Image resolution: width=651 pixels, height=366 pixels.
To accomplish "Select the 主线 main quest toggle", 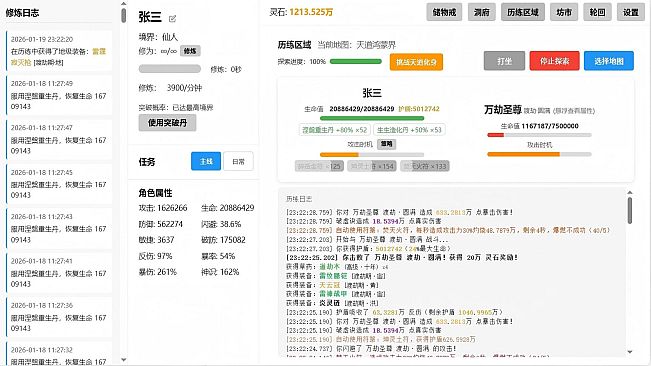I will coord(206,161).
